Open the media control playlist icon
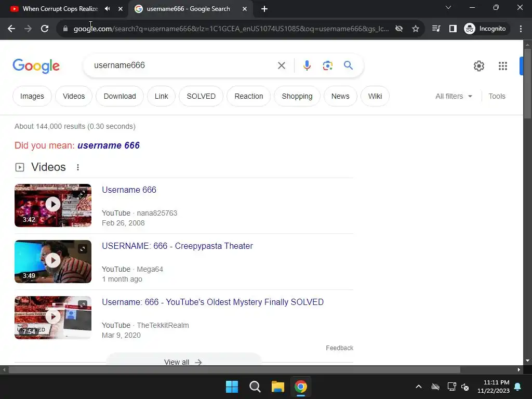This screenshot has height=399, width=532. 436,29
